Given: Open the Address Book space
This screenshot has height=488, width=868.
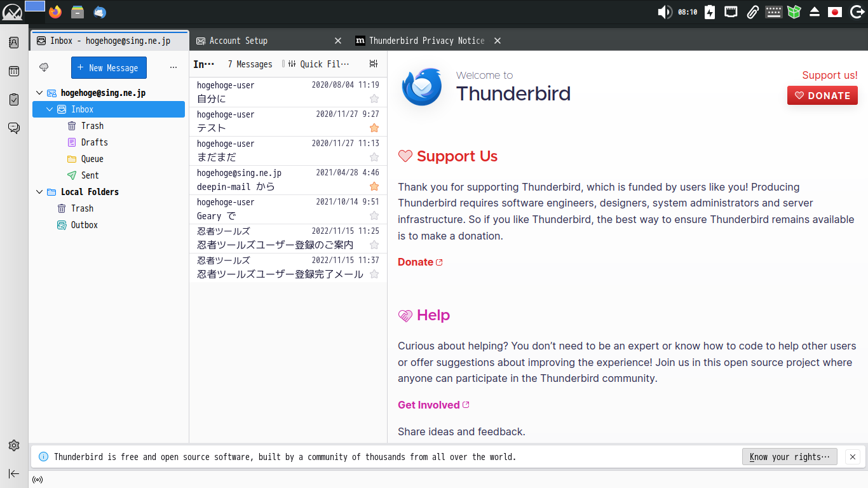Looking at the screenshot, I should [x=14, y=43].
